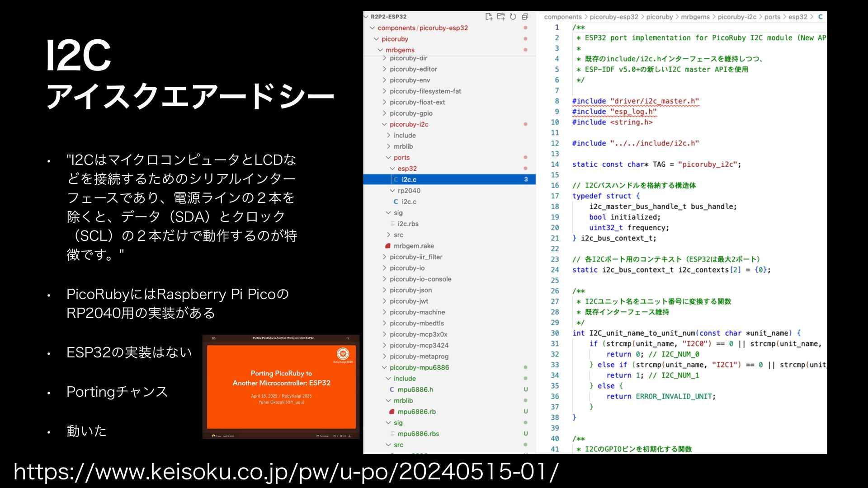Open the mpu6886.h header file
Image resolution: width=868 pixels, height=488 pixels.
point(415,389)
